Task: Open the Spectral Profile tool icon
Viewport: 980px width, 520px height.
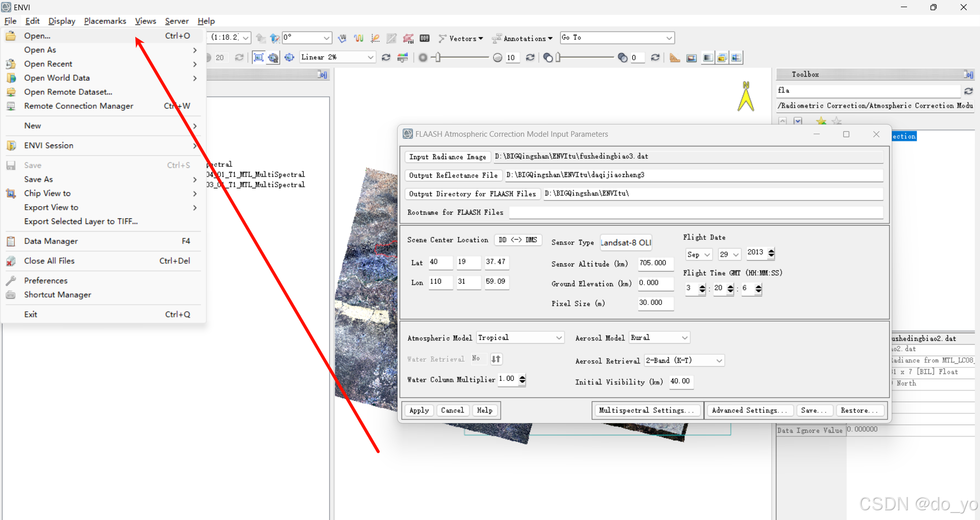Action: (359, 38)
